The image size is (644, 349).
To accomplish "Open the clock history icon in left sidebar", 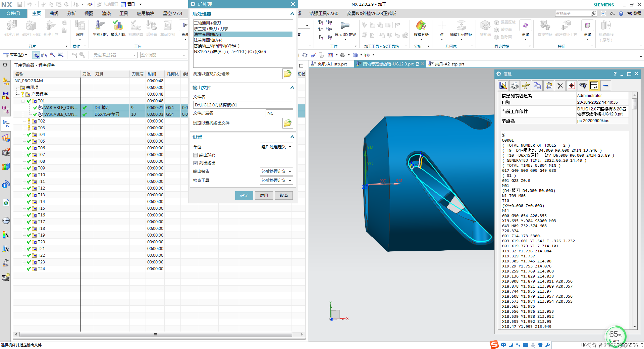I will pyautogui.click(x=6, y=220).
